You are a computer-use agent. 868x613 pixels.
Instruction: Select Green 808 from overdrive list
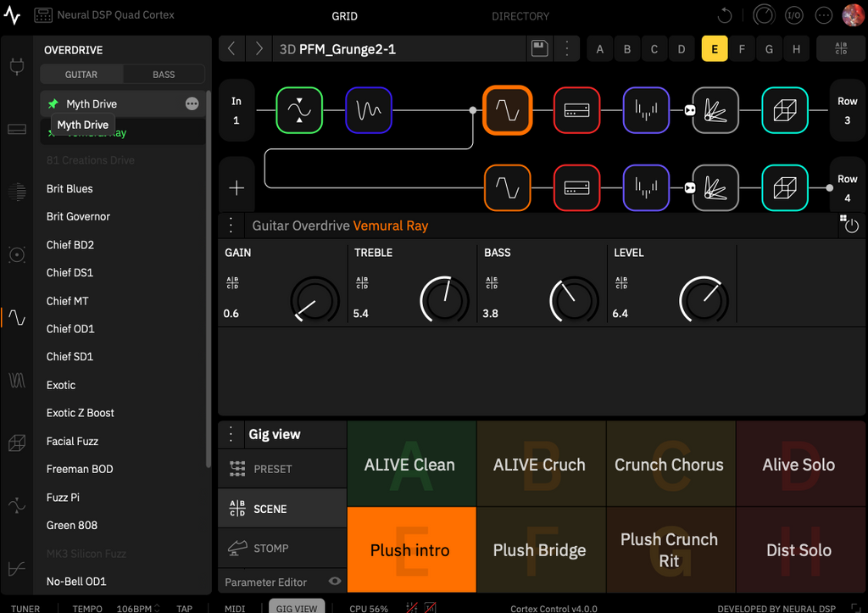coord(72,525)
